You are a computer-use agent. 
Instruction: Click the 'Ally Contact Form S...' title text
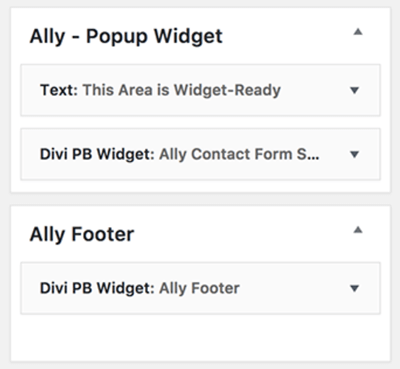click(239, 154)
